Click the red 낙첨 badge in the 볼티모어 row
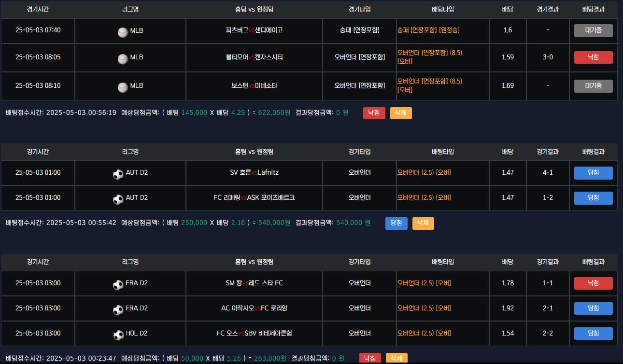Image resolution: width=623 pixels, height=364 pixels. [593, 57]
